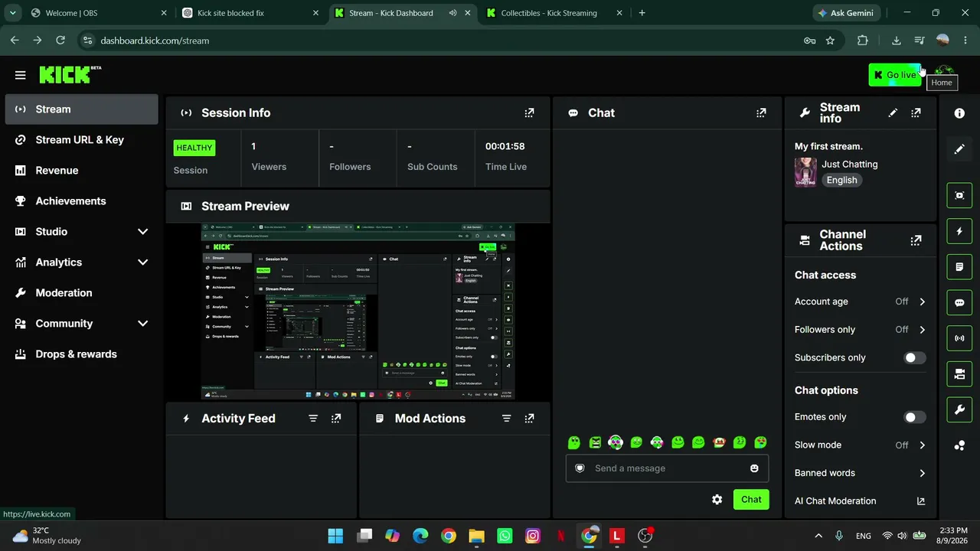Open the emoji picker in the message box
980x551 pixels.
pos(754,468)
